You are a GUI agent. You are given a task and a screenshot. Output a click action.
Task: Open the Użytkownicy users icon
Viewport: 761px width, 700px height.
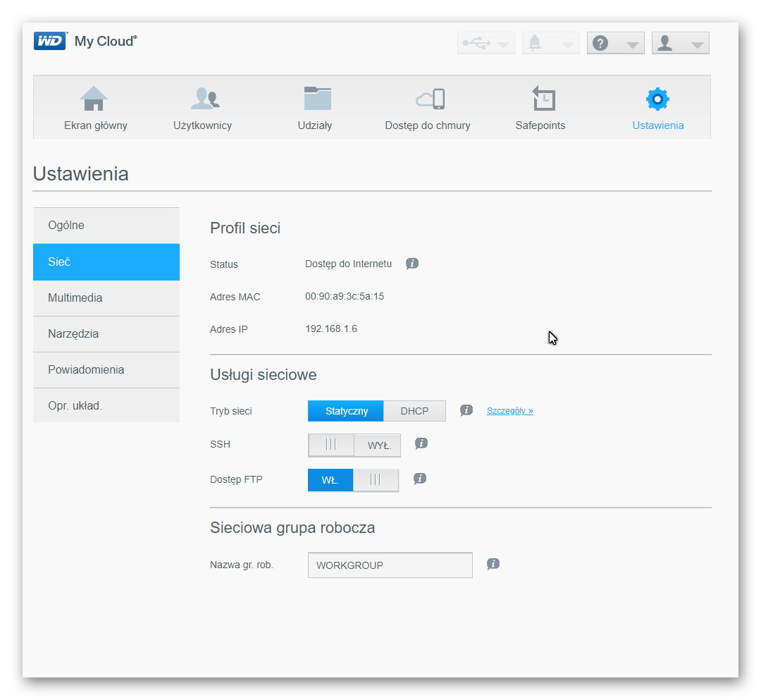[x=205, y=99]
